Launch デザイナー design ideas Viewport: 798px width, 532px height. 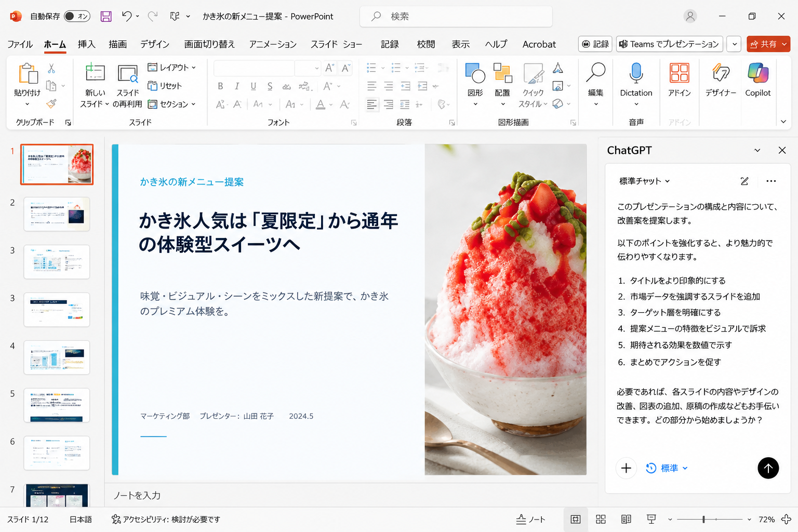721,80
